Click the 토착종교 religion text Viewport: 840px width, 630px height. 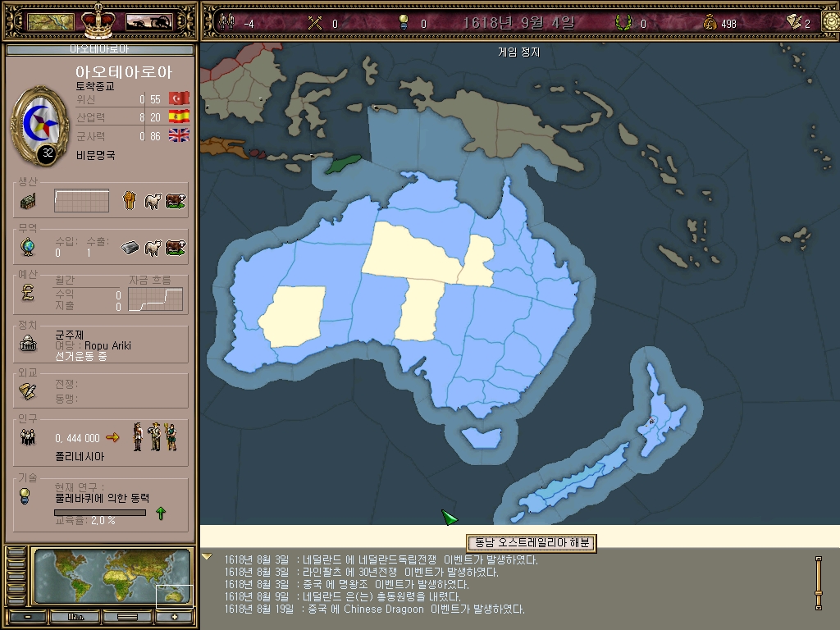[95, 86]
